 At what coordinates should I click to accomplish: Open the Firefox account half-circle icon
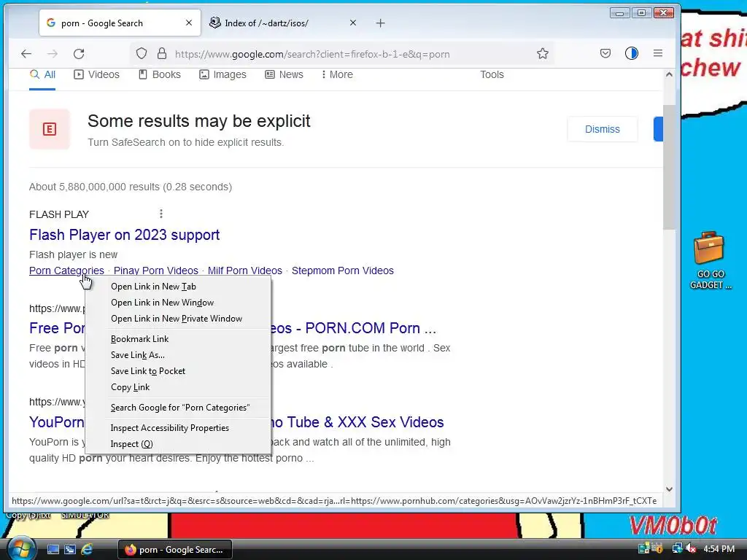[x=632, y=53]
